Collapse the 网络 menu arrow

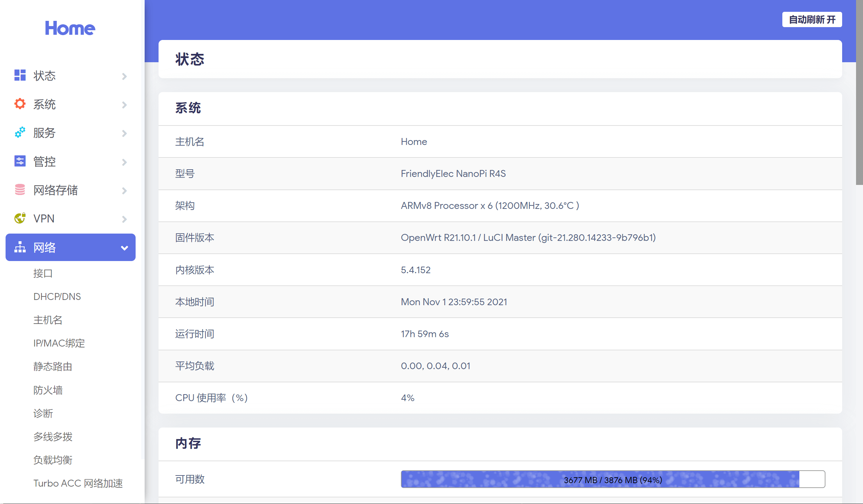(124, 248)
